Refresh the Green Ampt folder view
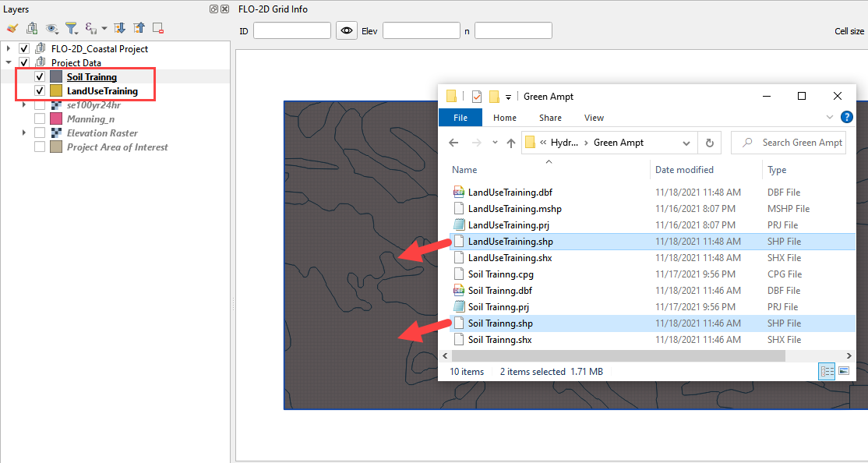The width and height of the screenshot is (868, 463). [709, 143]
